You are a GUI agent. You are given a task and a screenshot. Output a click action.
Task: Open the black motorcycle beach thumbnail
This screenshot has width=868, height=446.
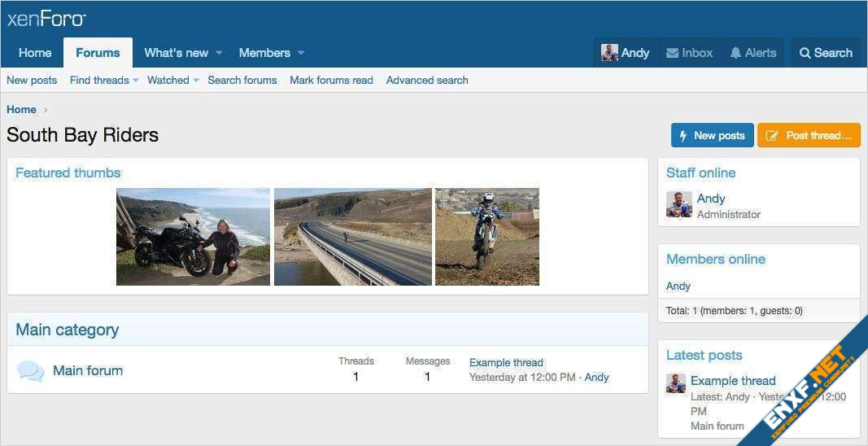193,237
